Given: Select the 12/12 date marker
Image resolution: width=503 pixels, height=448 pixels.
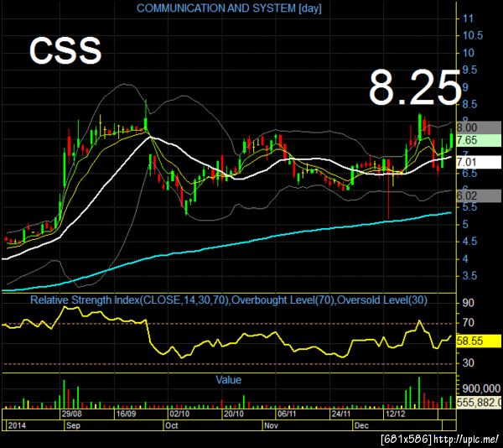Looking at the screenshot, I should pos(395,414).
